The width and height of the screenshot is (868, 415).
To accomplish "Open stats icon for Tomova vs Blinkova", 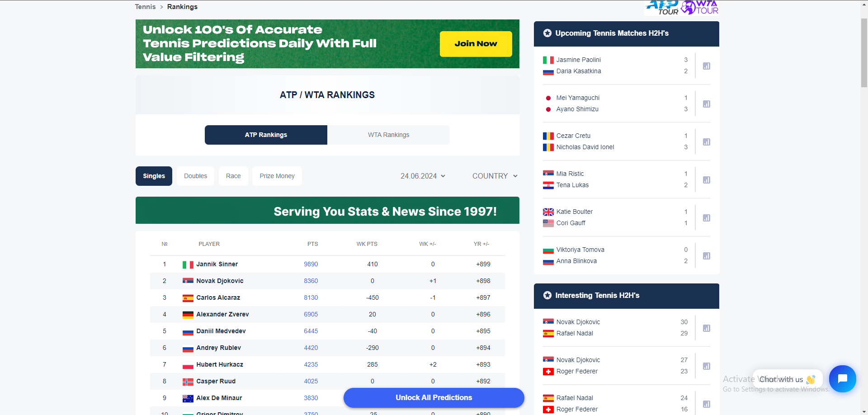I will pos(707,256).
